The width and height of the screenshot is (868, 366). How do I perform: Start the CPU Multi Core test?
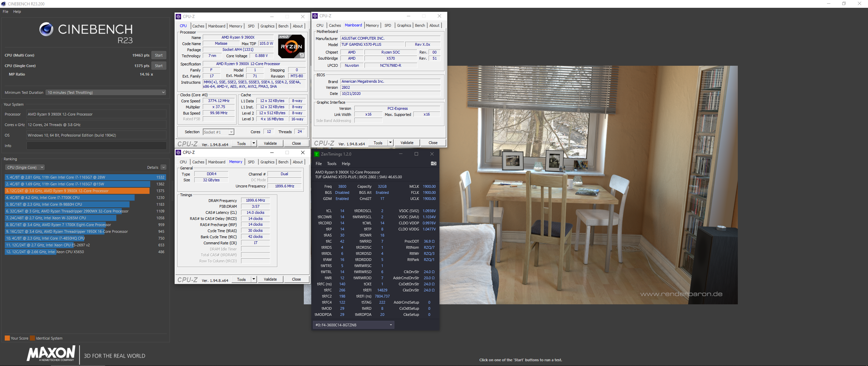point(159,55)
